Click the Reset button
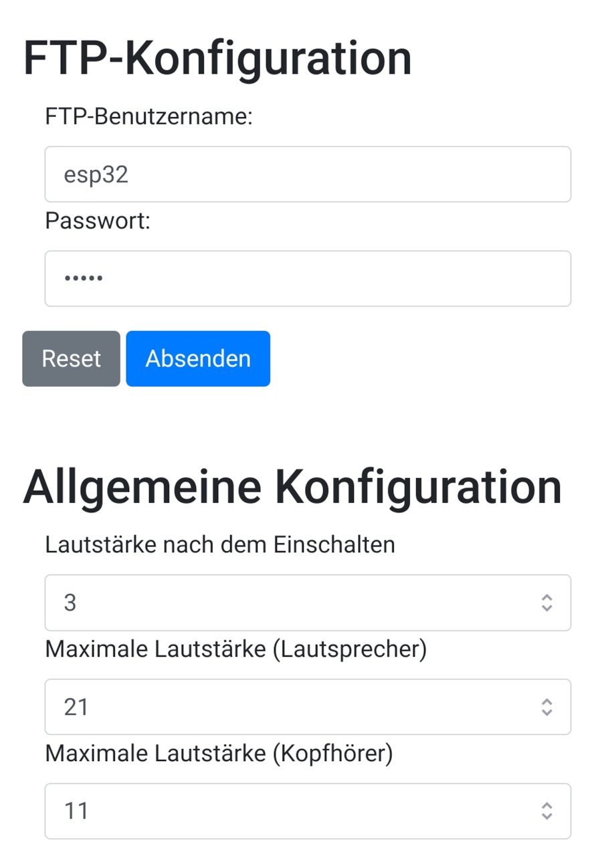This screenshot has height=856, width=616. pos(71,358)
